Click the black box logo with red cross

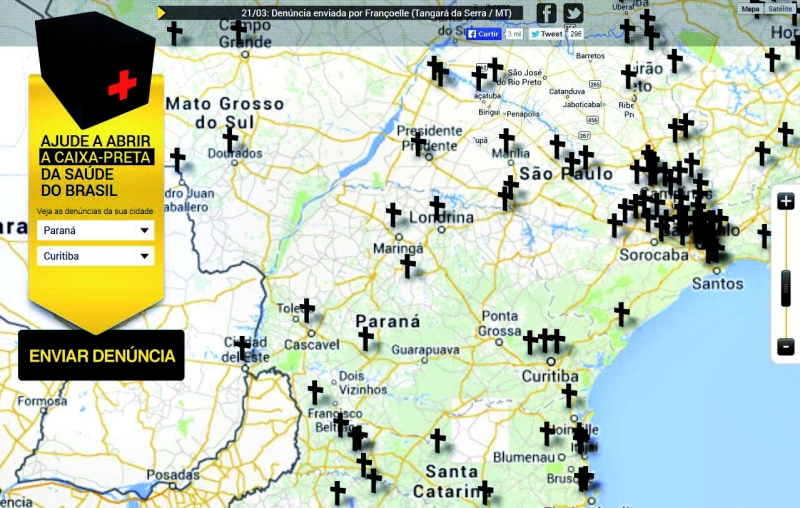(93, 66)
